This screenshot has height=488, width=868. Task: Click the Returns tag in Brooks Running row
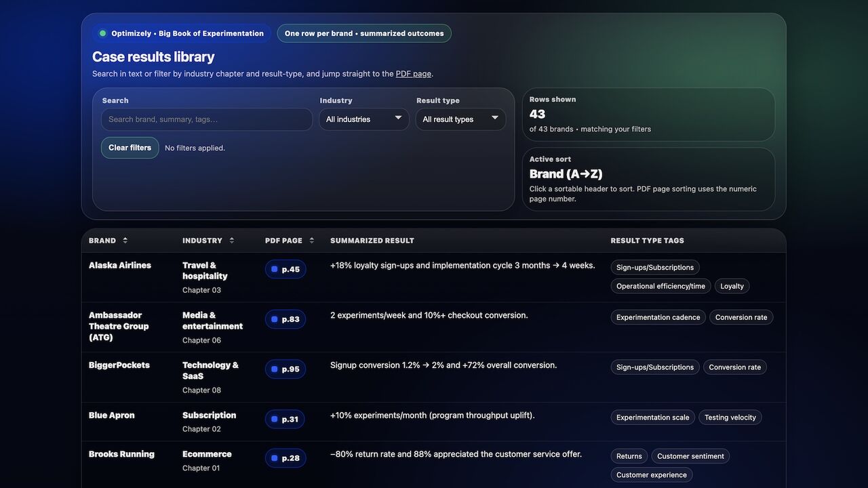629,456
